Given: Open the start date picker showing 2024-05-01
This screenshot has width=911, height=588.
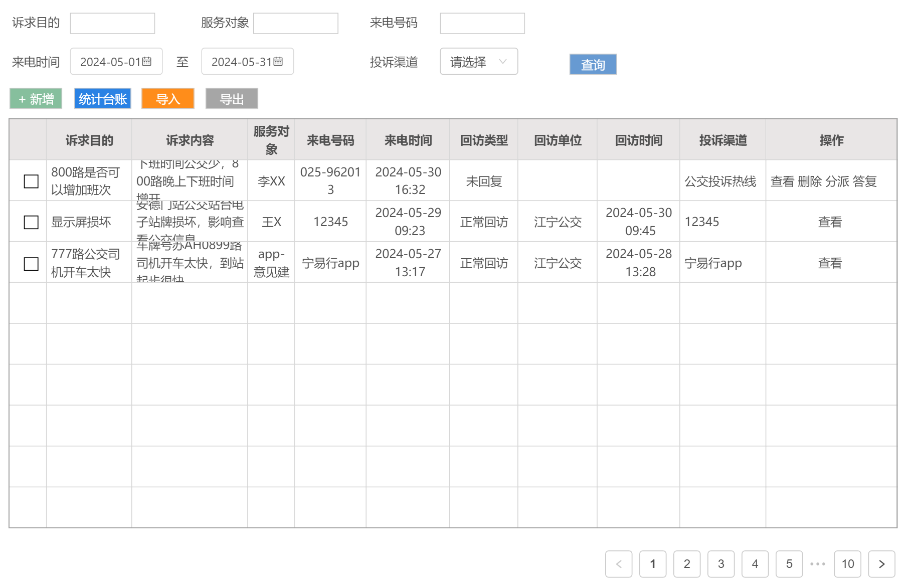Looking at the screenshot, I should [x=116, y=61].
